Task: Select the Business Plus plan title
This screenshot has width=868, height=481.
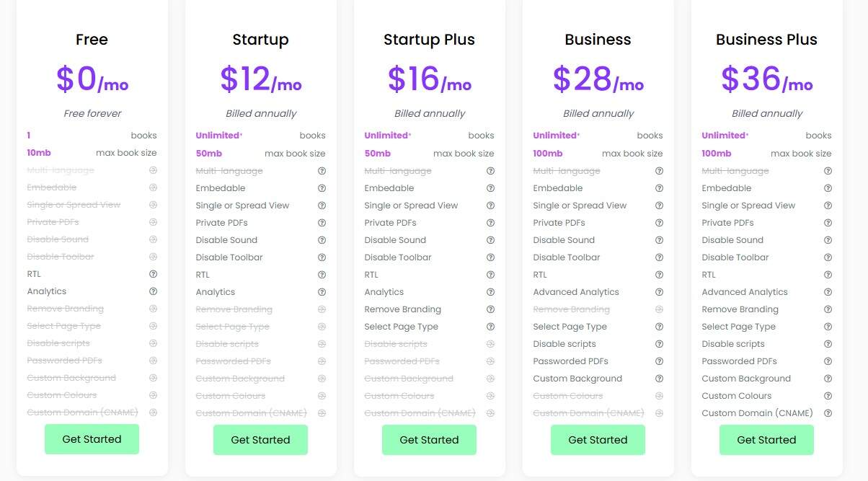Action: 766,40
